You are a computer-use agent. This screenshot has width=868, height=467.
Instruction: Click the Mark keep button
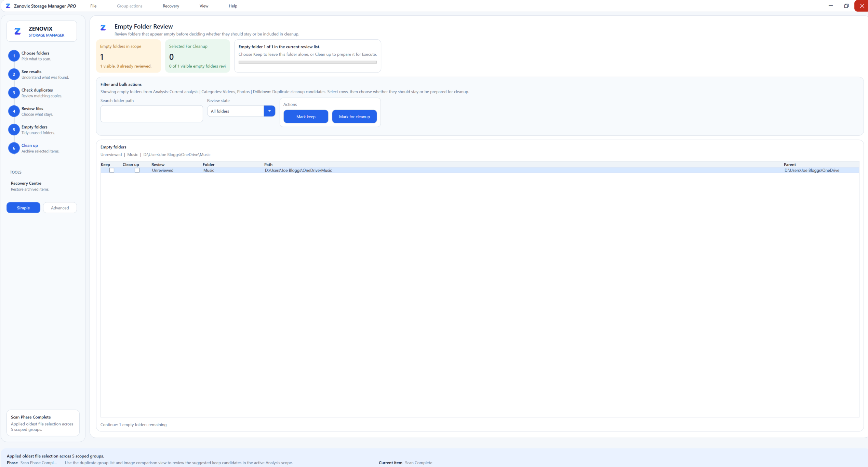(306, 117)
